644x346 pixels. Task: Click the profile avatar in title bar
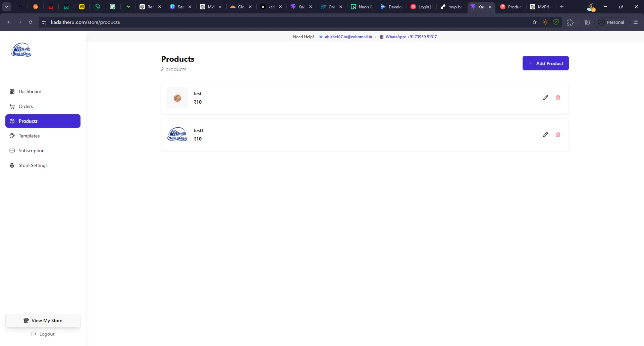pyautogui.click(x=591, y=7)
